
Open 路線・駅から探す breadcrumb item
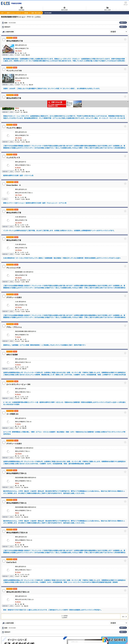click(36, 13)
